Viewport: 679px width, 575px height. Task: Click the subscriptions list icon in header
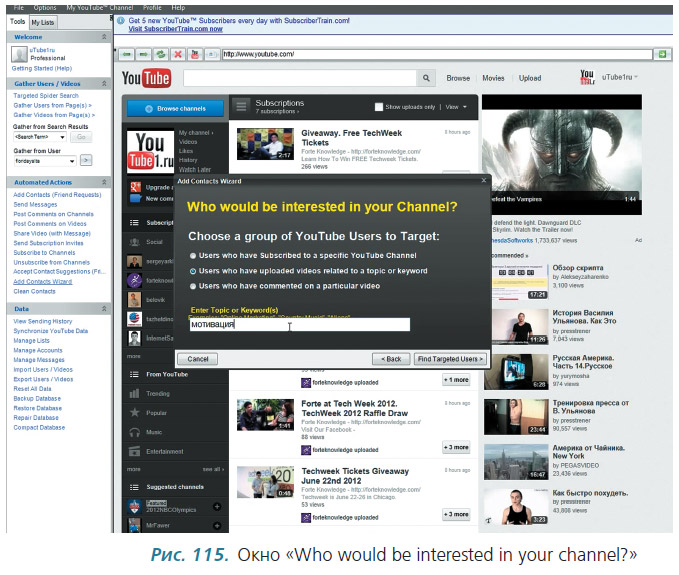pyautogui.click(x=240, y=106)
